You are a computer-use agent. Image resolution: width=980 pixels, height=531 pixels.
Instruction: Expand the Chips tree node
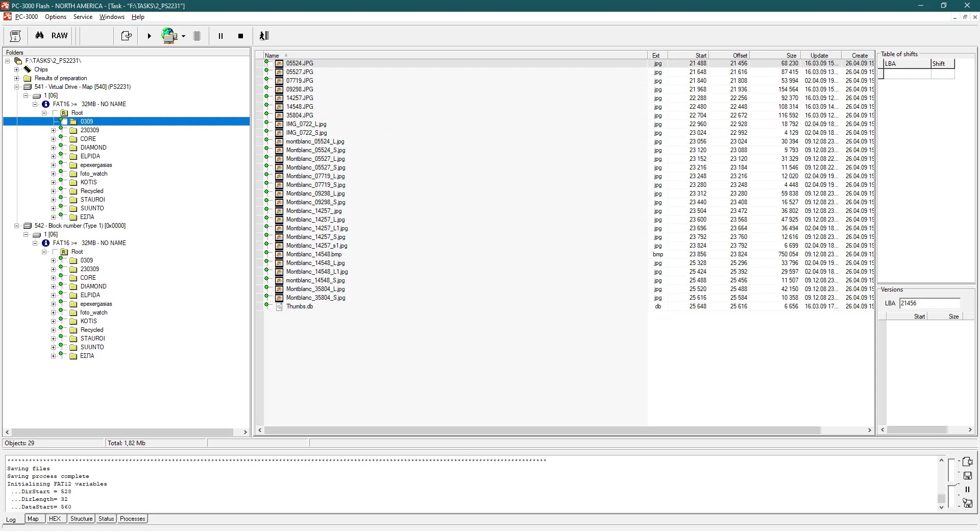17,69
